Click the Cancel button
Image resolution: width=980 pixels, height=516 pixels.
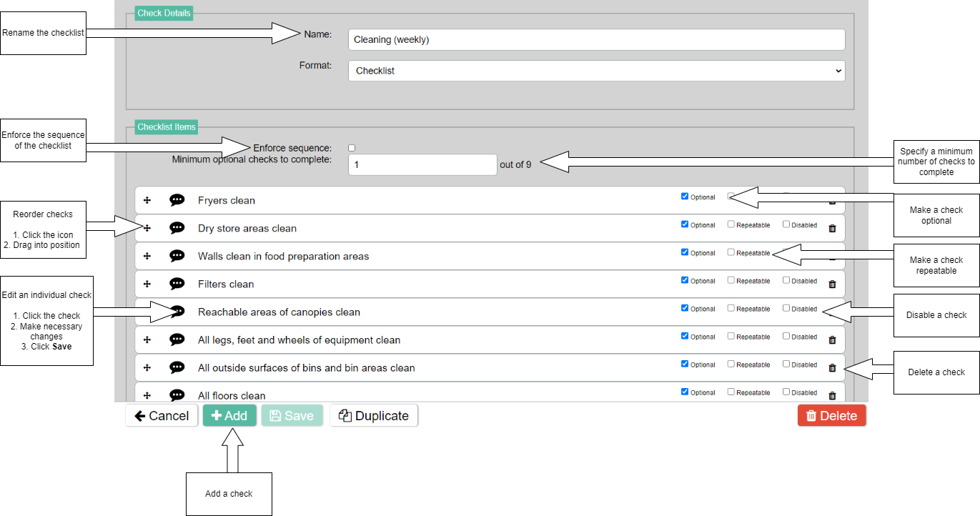162,416
